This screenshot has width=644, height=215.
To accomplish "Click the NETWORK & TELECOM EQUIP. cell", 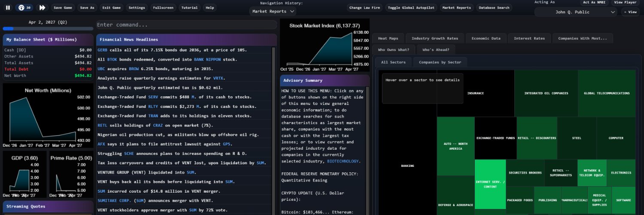I will point(592,173).
